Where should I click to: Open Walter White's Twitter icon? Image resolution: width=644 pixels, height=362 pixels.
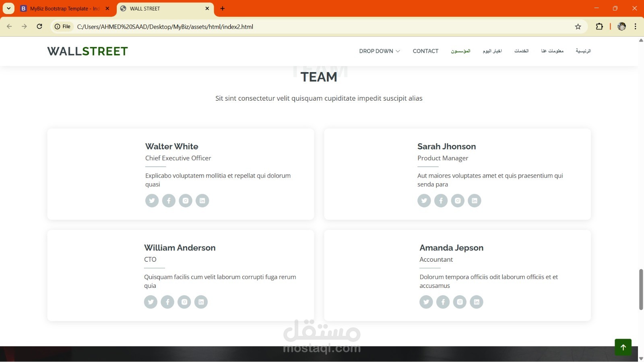[x=152, y=201]
